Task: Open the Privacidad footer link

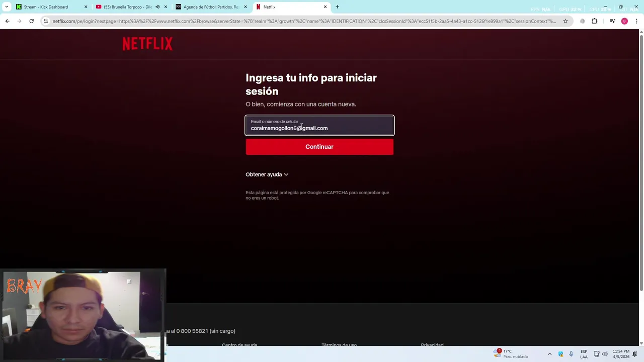Action: [x=432, y=345]
